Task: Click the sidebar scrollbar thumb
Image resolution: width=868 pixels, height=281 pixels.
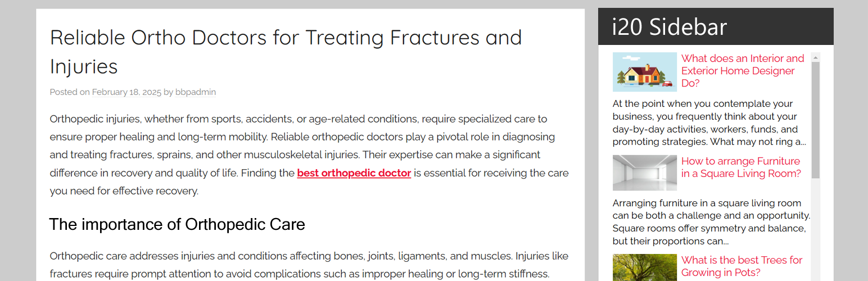Action: point(816,118)
